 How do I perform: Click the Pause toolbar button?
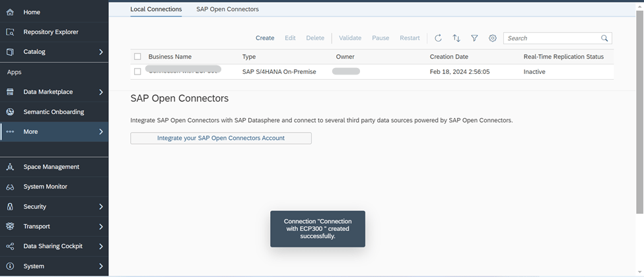(380, 38)
